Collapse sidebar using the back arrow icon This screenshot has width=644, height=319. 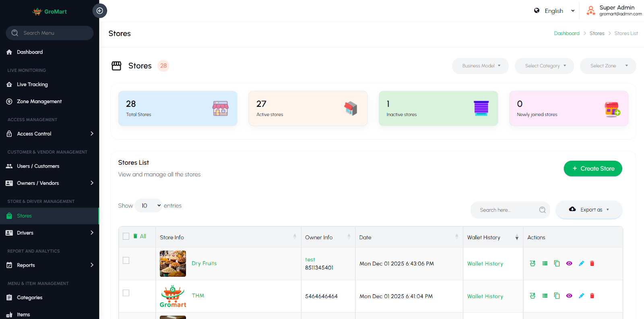click(x=100, y=11)
